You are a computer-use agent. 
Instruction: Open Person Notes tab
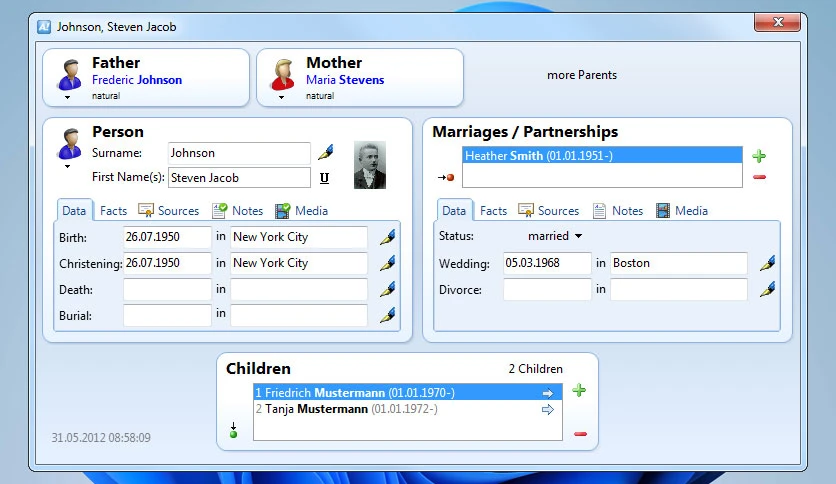click(x=238, y=211)
